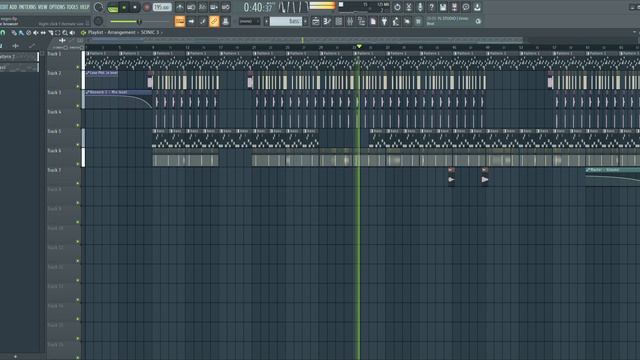640x360 pixels.
Task: Click the stamp tool icon in toolbar
Action: [x=225, y=21]
